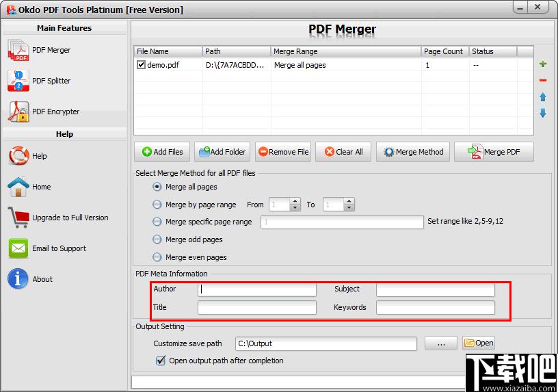Click the Title input field

(x=257, y=308)
